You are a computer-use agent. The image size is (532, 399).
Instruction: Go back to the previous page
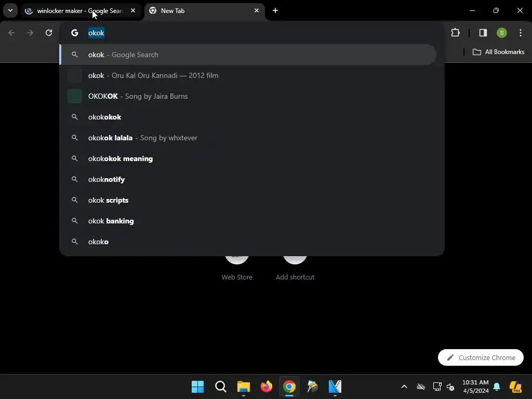[11, 33]
